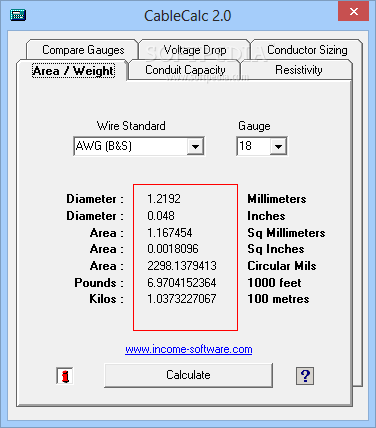Select the diameter value 1.2192
This screenshot has height=428, width=376.
pos(164,199)
